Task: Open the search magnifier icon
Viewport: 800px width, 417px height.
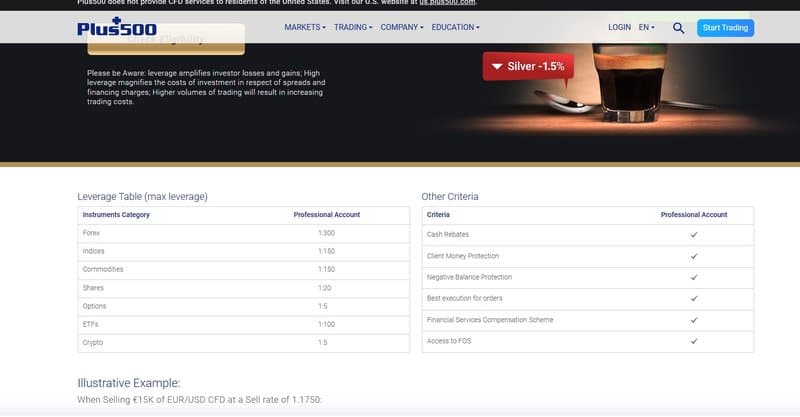Action: click(x=679, y=28)
